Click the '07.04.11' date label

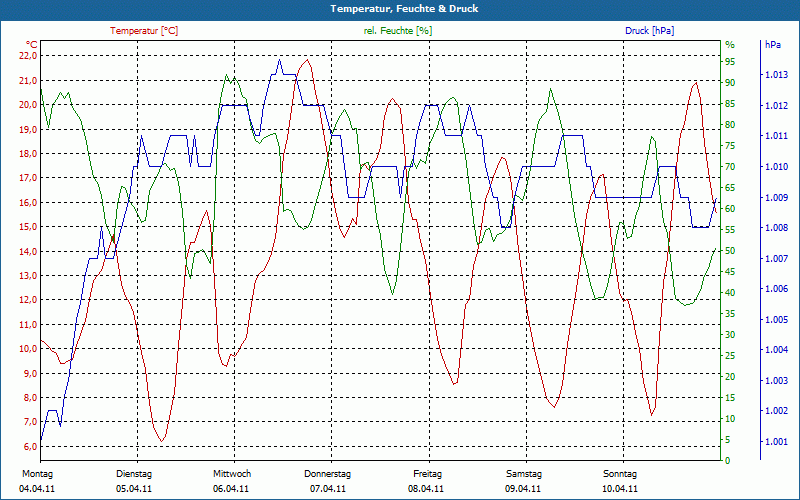[328, 489]
